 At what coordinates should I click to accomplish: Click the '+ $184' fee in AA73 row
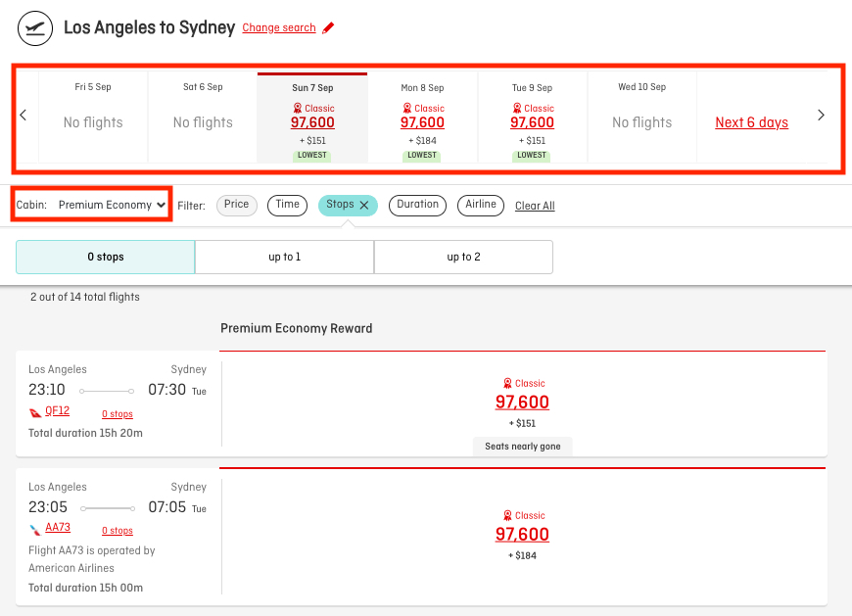pos(522,555)
